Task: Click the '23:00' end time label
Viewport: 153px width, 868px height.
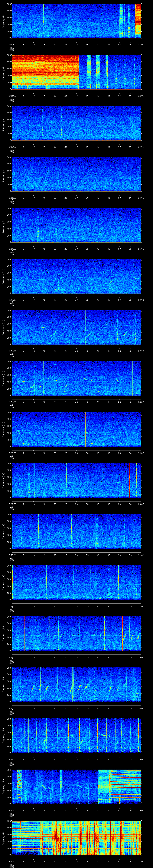Action: pos(141,147)
